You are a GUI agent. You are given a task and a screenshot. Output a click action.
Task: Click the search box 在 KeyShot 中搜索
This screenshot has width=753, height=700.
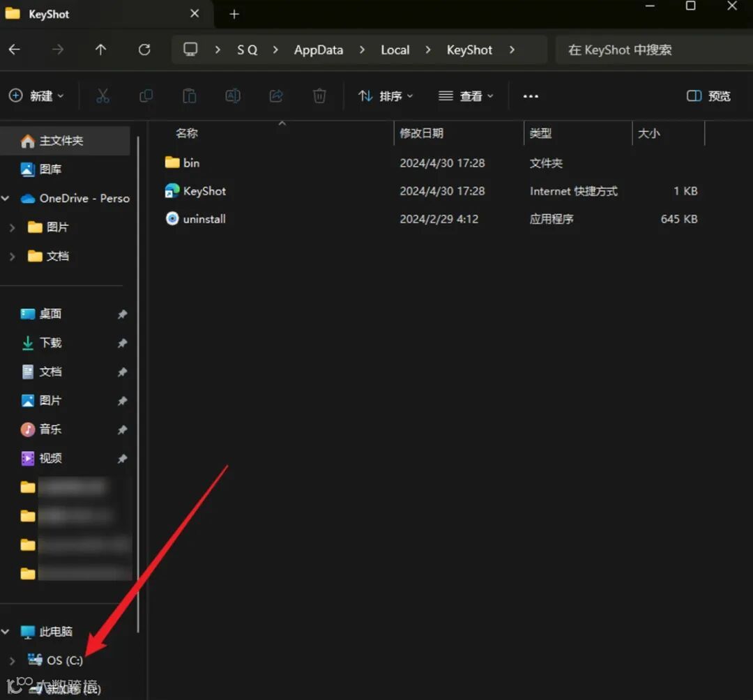[x=653, y=50]
